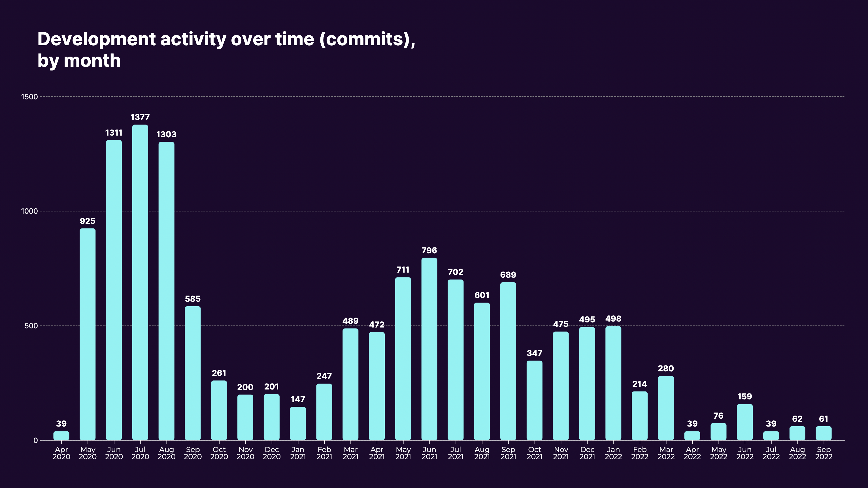Select the Sep 2020 bar labeled 585

[192, 373]
